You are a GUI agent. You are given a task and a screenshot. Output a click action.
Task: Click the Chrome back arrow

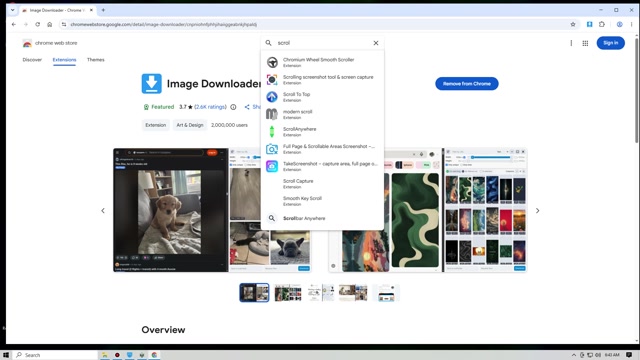tap(14, 24)
